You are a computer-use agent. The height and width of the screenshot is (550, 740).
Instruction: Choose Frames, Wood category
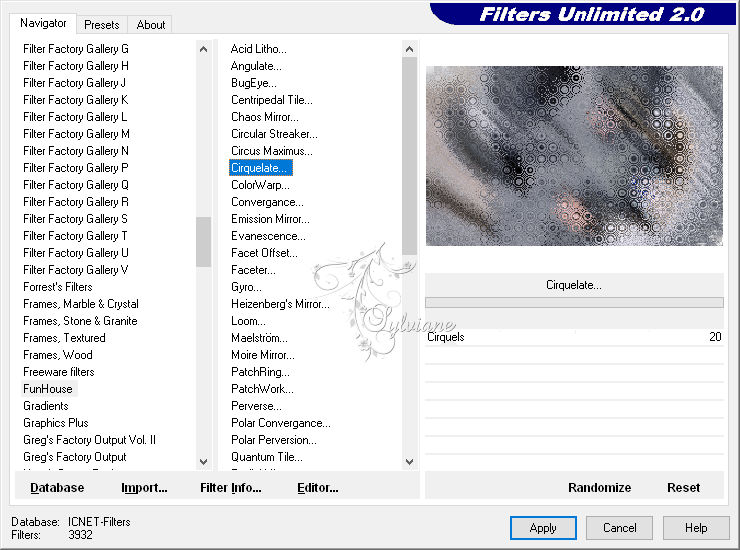[58, 355]
